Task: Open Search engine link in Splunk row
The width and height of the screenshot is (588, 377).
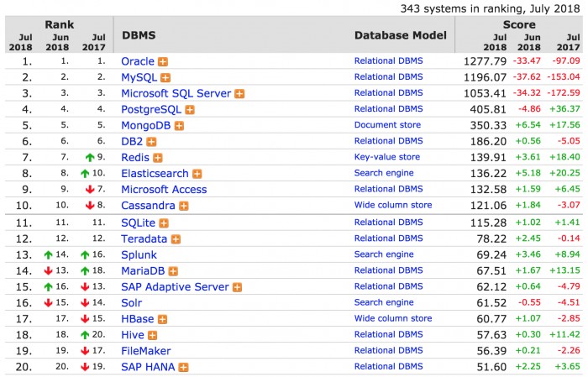Action: click(384, 254)
